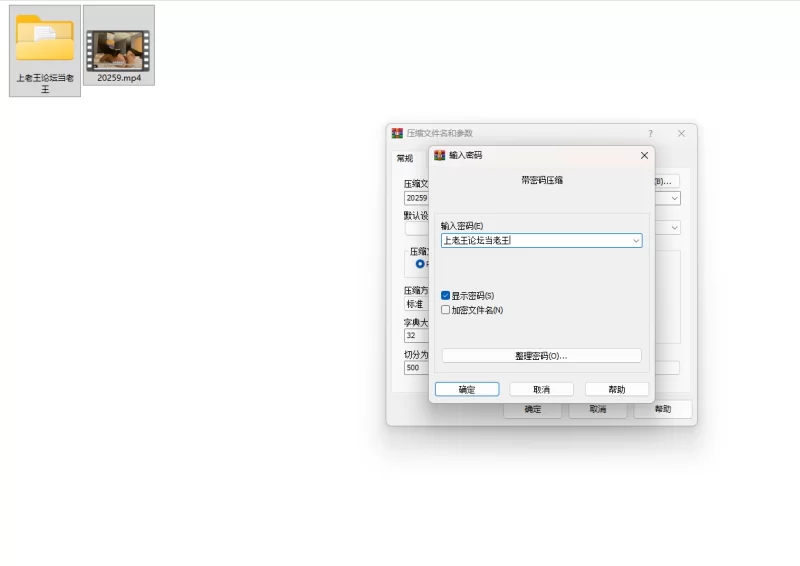The height and width of the screenshot is (566, 800).
Task: Expand the second dropdown arrow in background dialog
Action: point(674,228)
